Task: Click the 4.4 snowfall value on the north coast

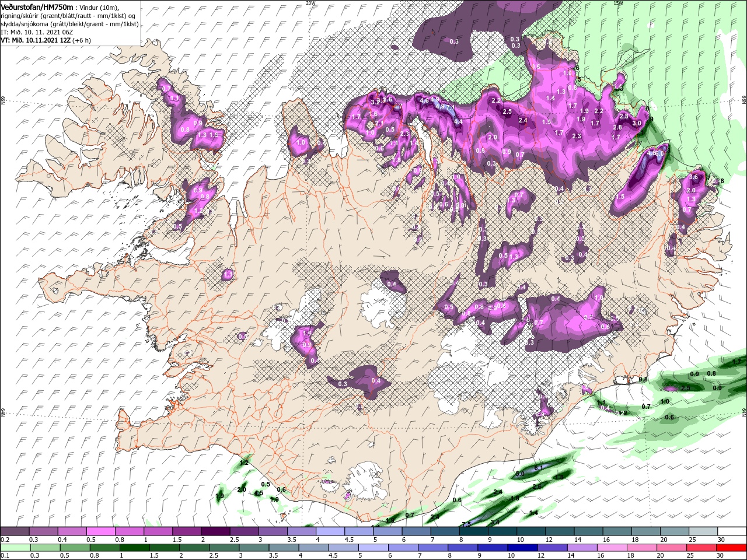Action: coord(458,121)
